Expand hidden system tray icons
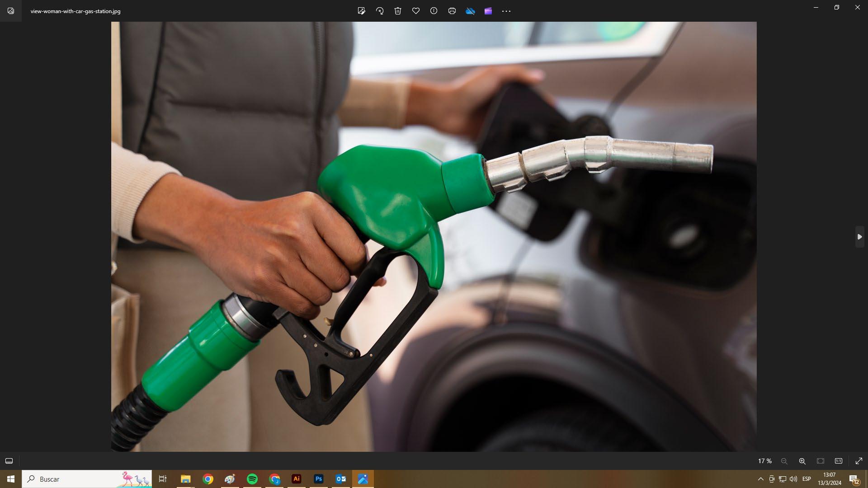 pyautogui.click(x=760, y=479)
